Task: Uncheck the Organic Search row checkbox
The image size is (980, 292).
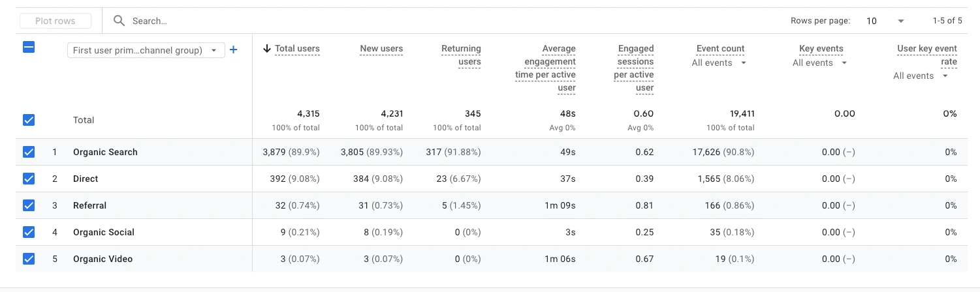Action: 29,152
